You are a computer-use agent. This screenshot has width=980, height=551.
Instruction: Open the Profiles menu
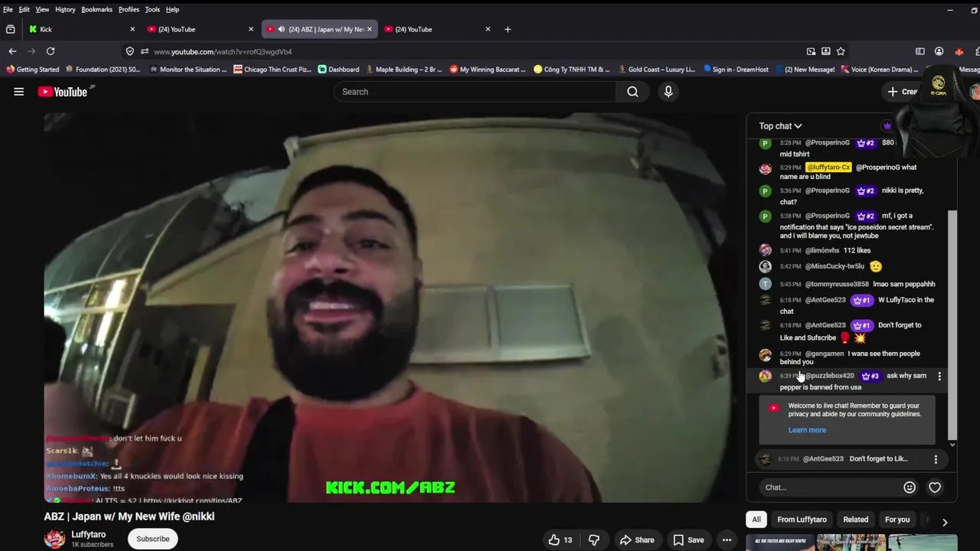tap(129, 9)
